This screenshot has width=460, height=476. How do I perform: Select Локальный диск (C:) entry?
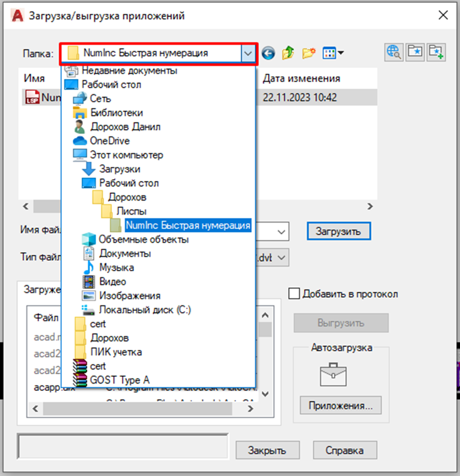coord(145,310)
